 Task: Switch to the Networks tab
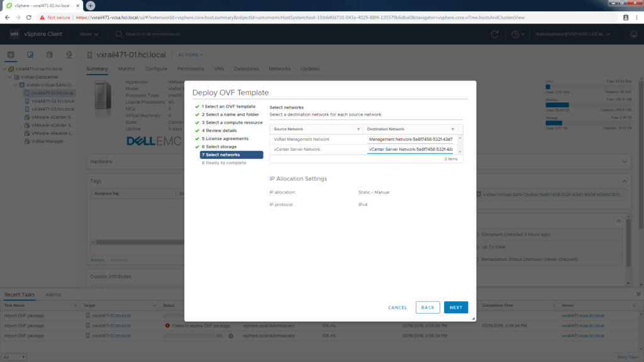pyautogui.click(x=279, y=69)
